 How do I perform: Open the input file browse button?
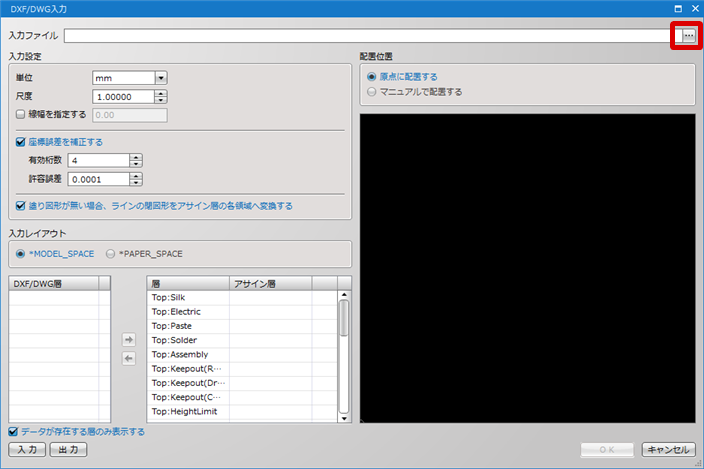tap(688, 35)
